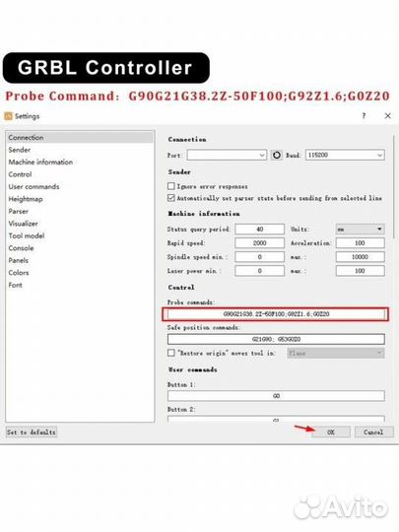Open the Units dropdown

click(x=360, y=230)
